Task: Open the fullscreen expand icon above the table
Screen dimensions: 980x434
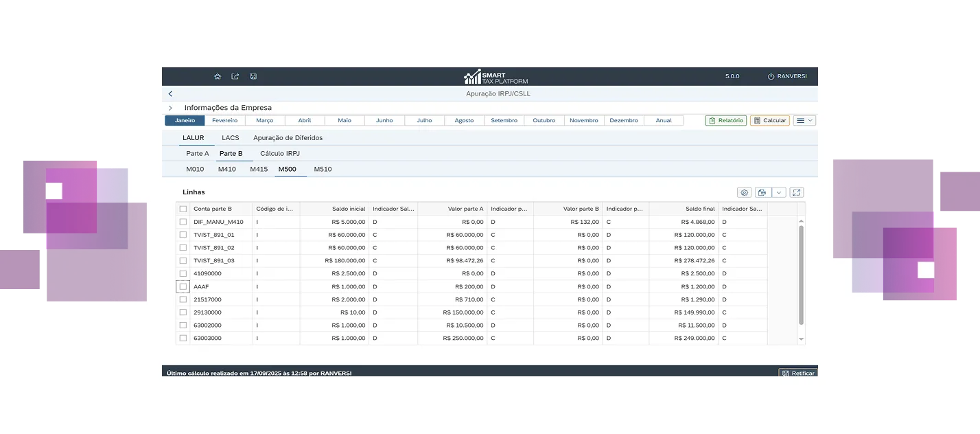Action: pyautogui.click(x=796, y=192)
